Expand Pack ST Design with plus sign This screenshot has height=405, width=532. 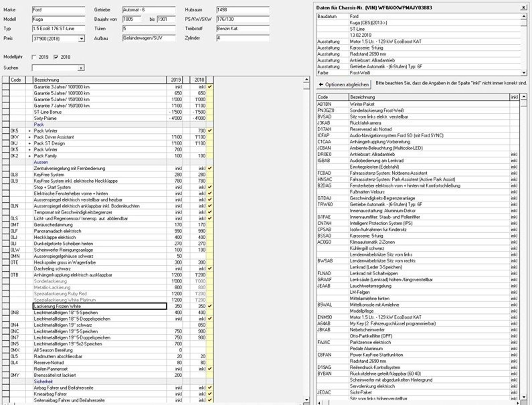[30, 143]
